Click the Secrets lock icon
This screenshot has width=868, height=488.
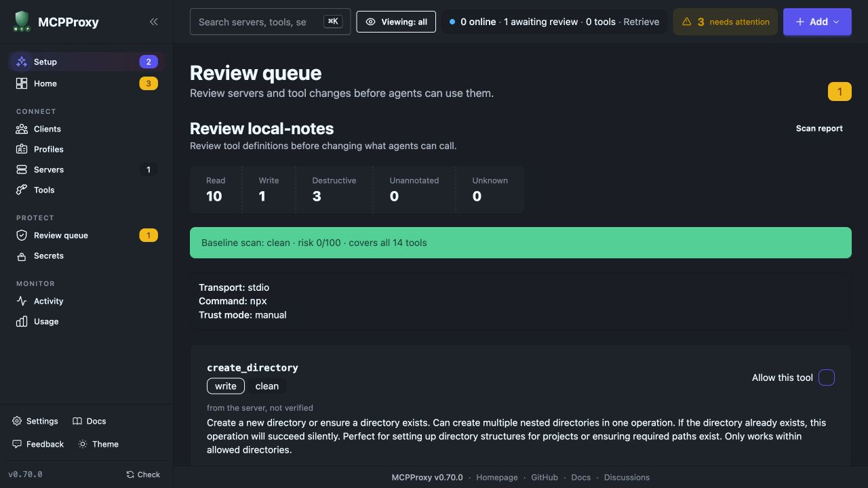(x=22, y=256)
